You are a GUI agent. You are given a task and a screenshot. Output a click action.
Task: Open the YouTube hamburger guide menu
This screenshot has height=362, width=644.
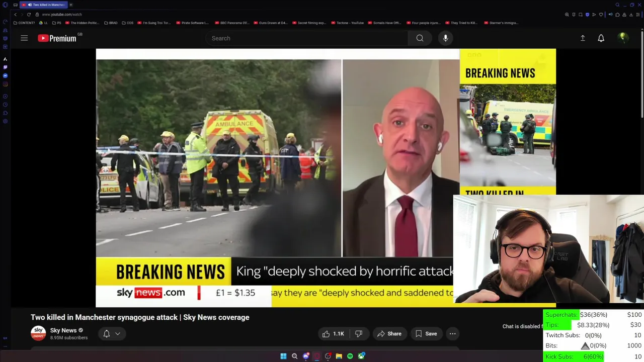(x=24, y=38)
